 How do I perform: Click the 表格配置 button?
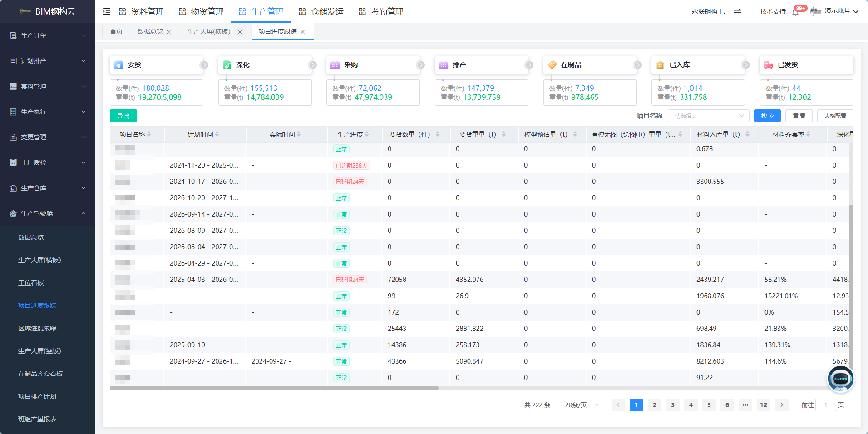click(x=835, y=116)
